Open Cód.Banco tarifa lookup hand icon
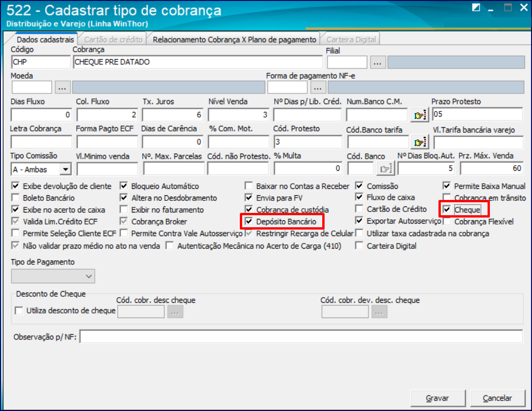532x411 pixels. (419, 142)
